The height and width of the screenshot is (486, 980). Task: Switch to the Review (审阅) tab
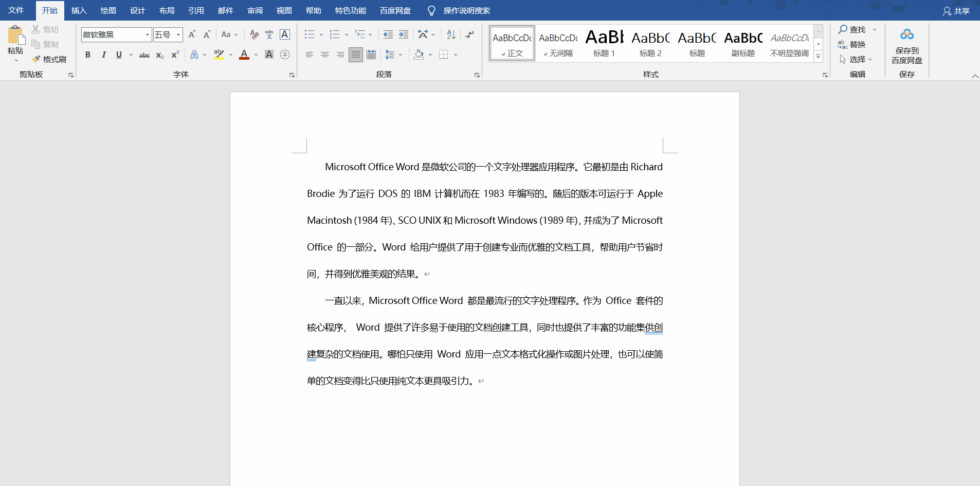pos(255,10)
